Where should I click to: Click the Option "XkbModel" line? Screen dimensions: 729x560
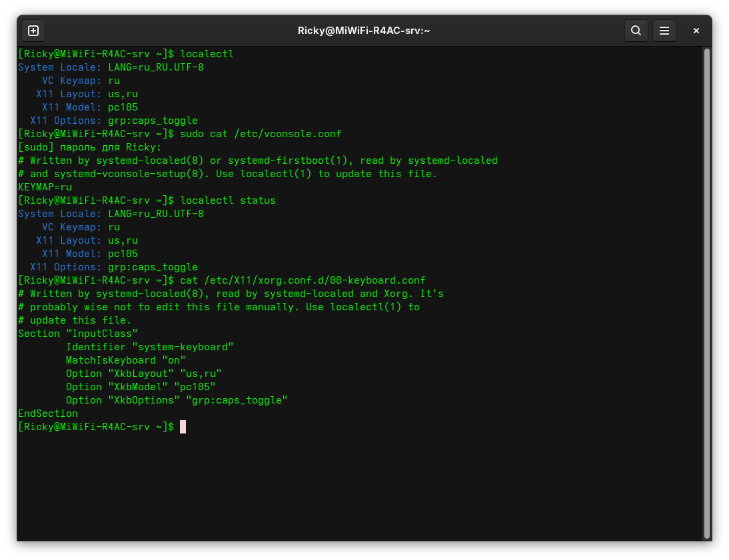click(141, 387)
